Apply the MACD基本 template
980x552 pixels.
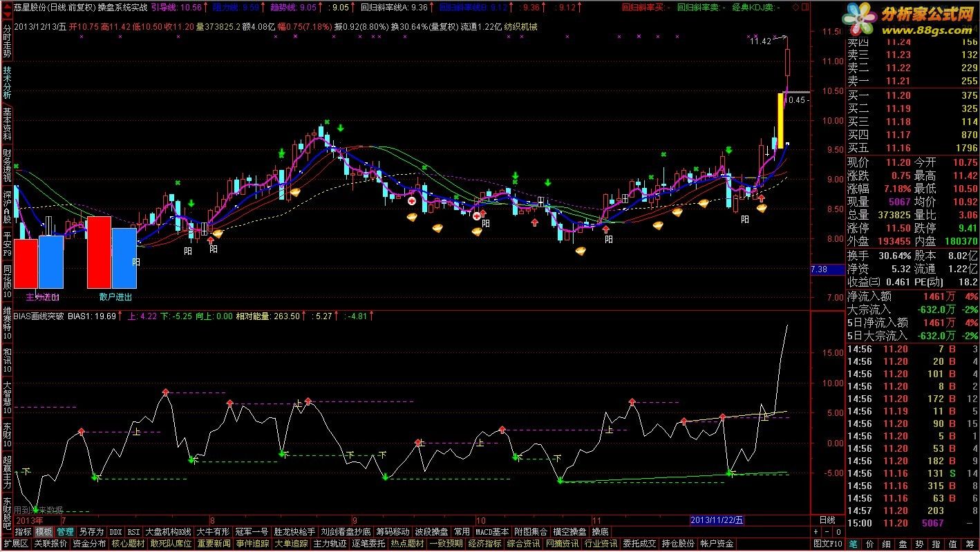(x=492, y=532)
